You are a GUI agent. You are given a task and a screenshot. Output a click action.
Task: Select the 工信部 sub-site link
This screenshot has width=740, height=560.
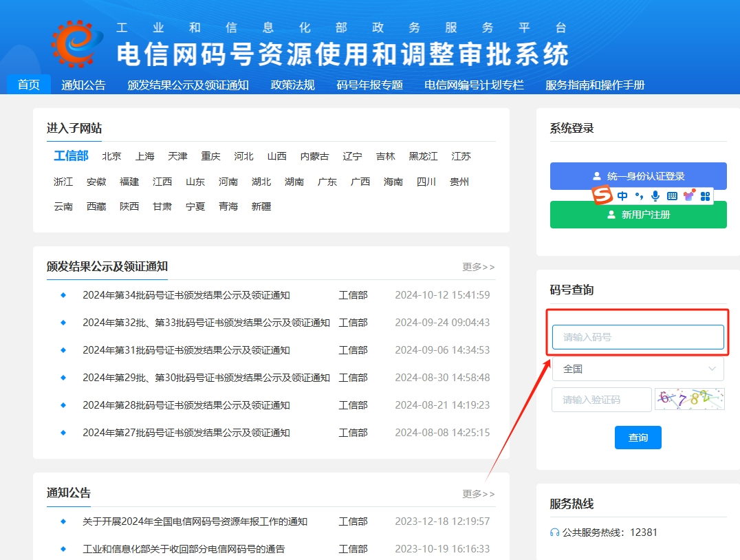(x=72, y=155)
